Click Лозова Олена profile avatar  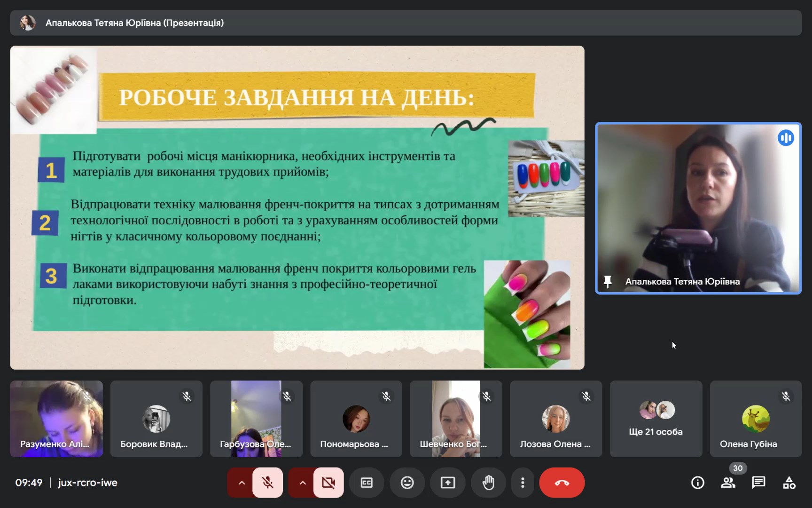click(x=556, y=419)
